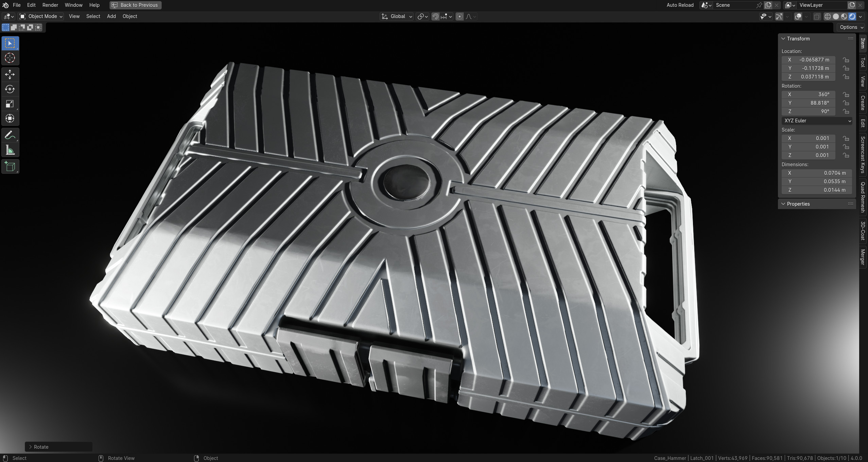Click the Rotation Y value field
This screenshot has height=462, width=868.
(x=809, y=103)
